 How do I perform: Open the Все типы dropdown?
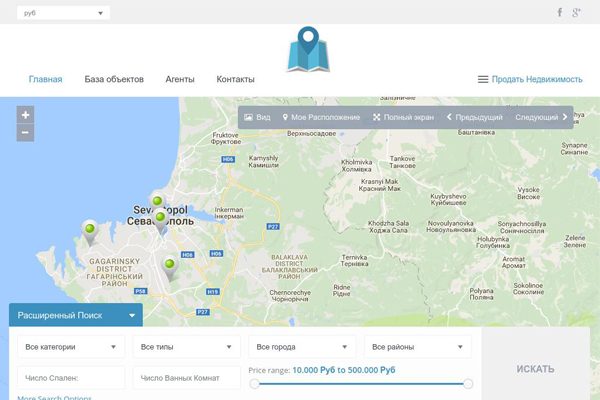187,347
